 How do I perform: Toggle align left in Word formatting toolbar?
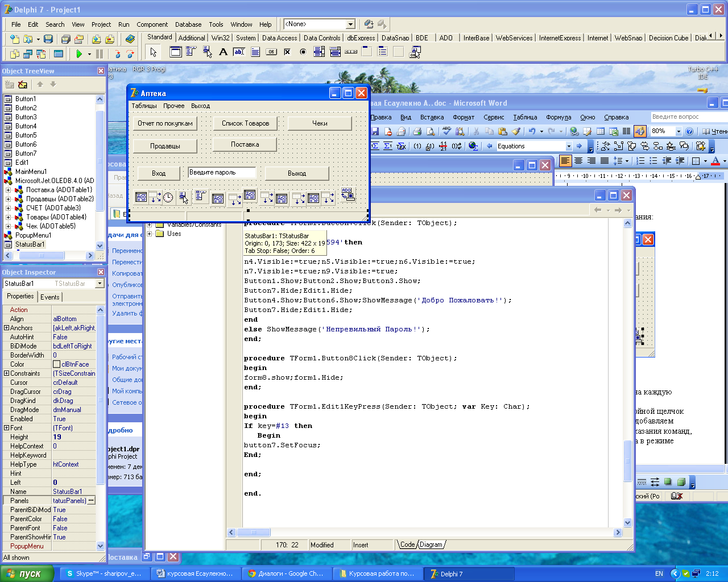[x=565, y=161]
